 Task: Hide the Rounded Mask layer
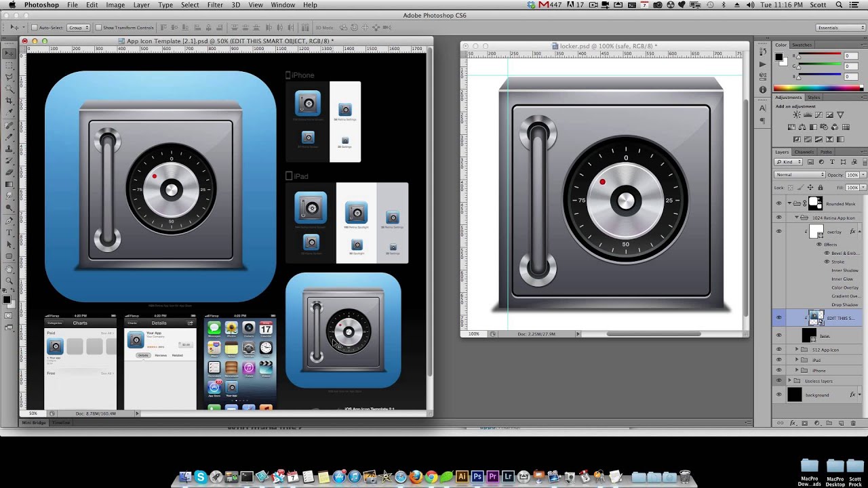click(x=778, y=204)
